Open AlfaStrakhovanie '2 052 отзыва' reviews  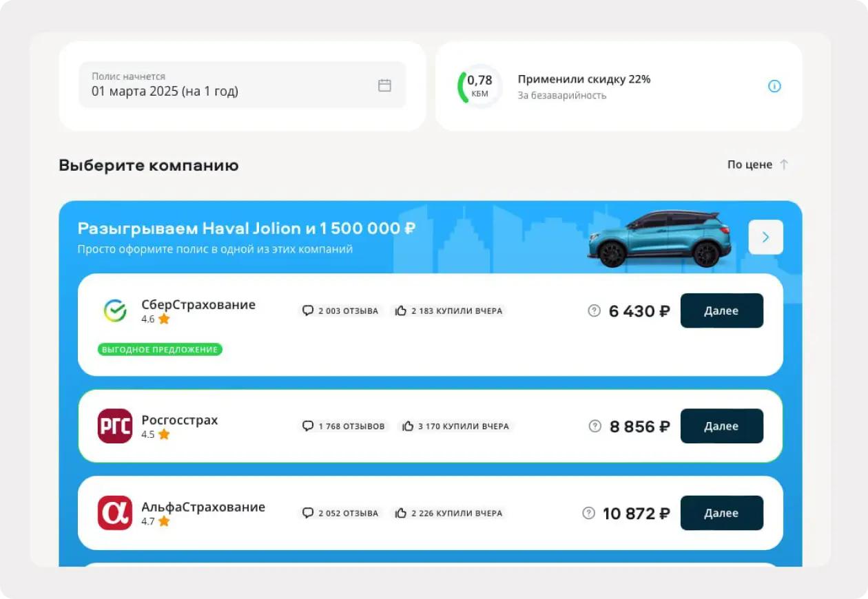[x=341, y=513]
